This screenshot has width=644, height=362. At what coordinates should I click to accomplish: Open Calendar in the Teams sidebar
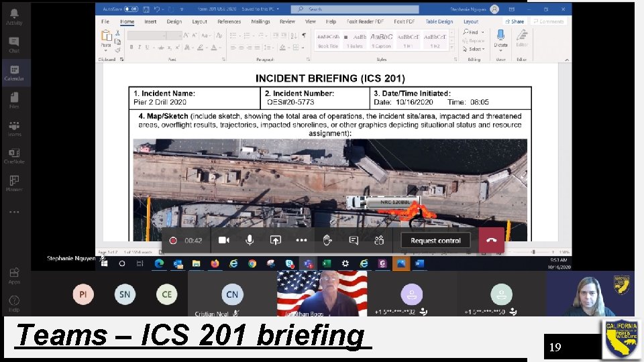click(x=14, y=72)
